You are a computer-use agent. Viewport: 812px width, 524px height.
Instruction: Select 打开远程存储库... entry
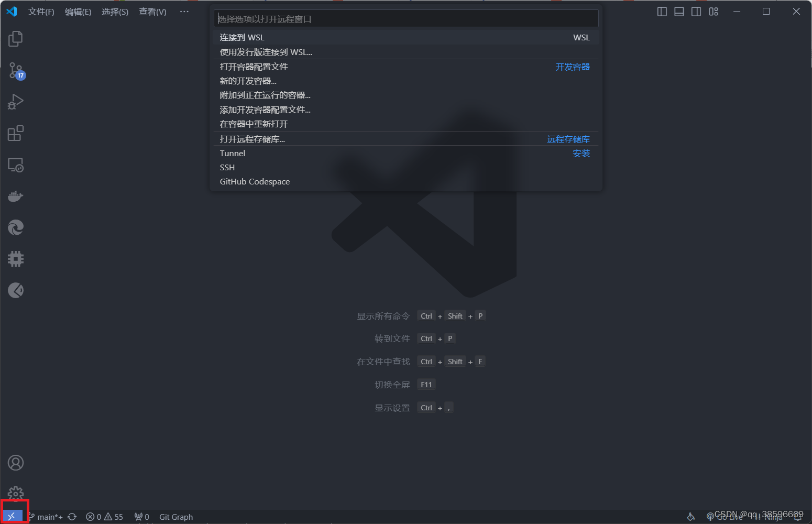253,139
